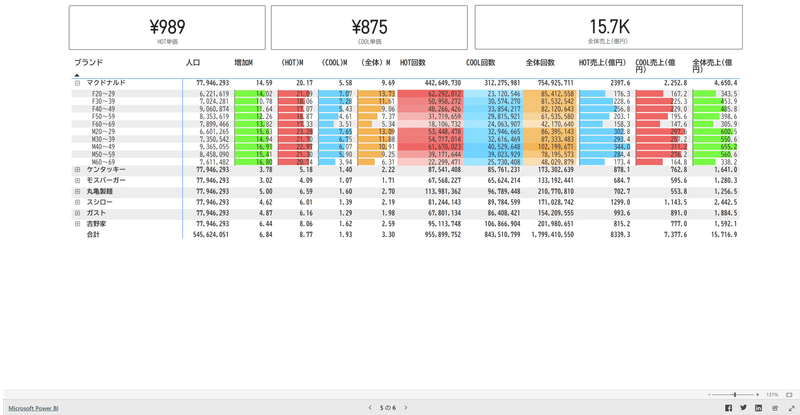This screenshot has width=800, height=415.
Task: Sort by the 人口 column header
Action: click(x=193, y=62)
